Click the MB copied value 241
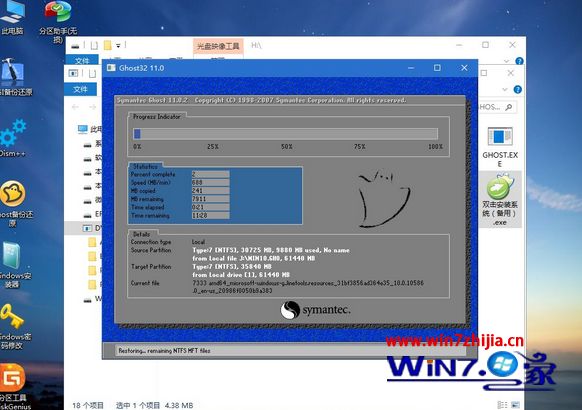Viewport: 582px width, 410px height. (x=210, y=190)
